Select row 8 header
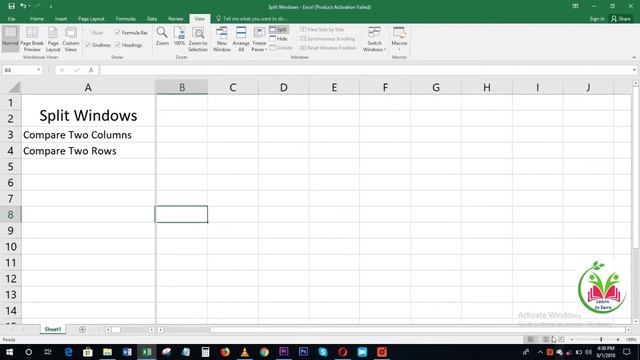Screen dimensions: 640x360 pos(11,215)
